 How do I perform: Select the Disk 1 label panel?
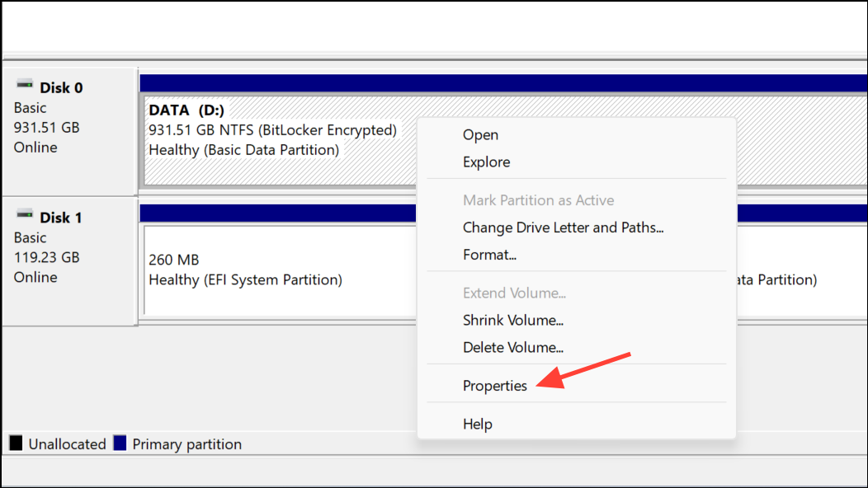70,261
